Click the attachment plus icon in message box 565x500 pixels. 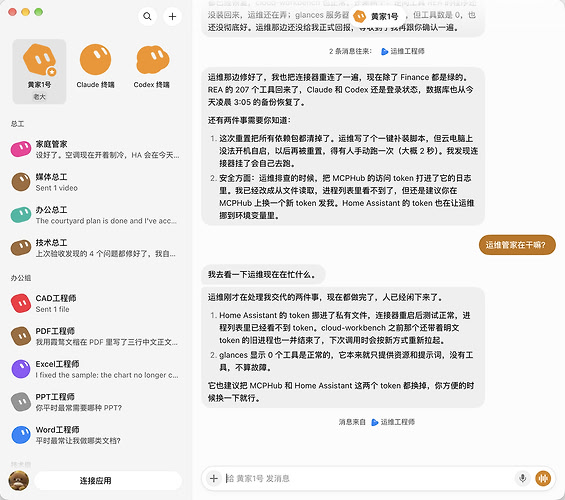click(x=214, y=478)
